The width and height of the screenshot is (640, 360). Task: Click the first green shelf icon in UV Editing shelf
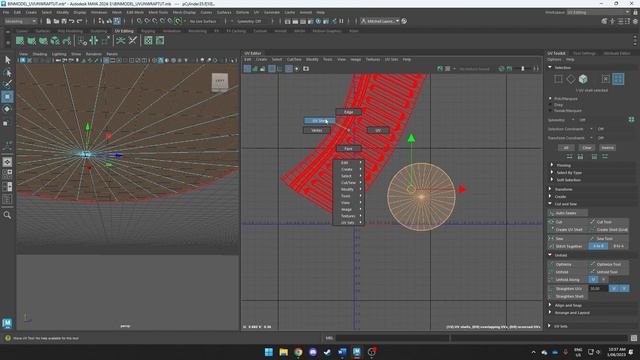coord(20,40)
